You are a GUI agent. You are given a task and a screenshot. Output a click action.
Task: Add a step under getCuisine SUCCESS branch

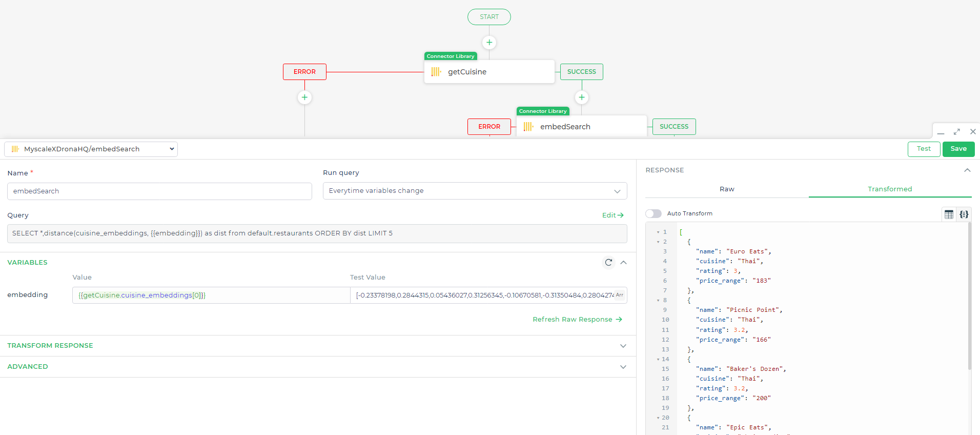(581, 97)
